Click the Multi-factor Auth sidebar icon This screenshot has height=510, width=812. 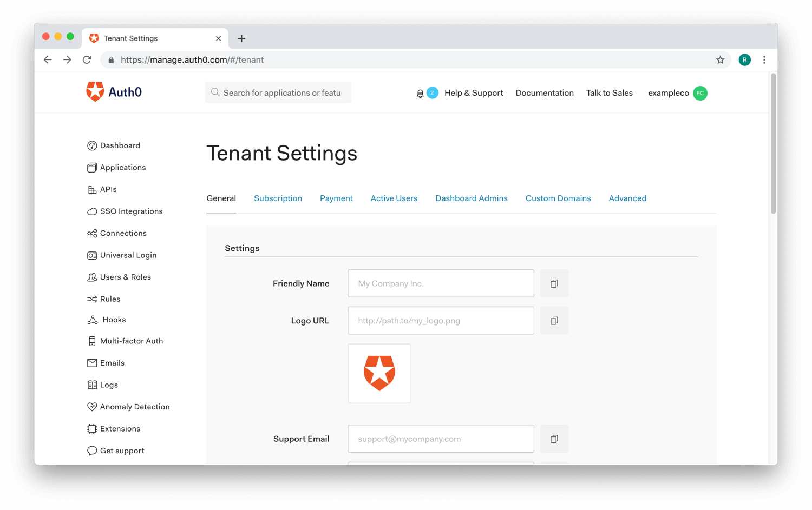[92, 341]
